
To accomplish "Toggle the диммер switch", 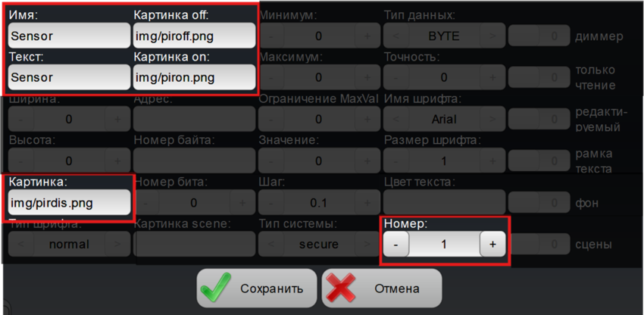I will click(539, 36).
